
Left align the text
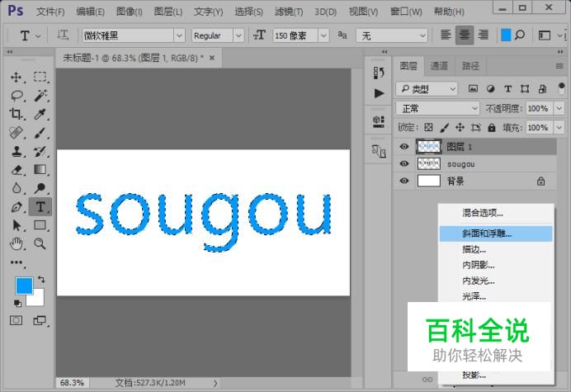point(446,35)
